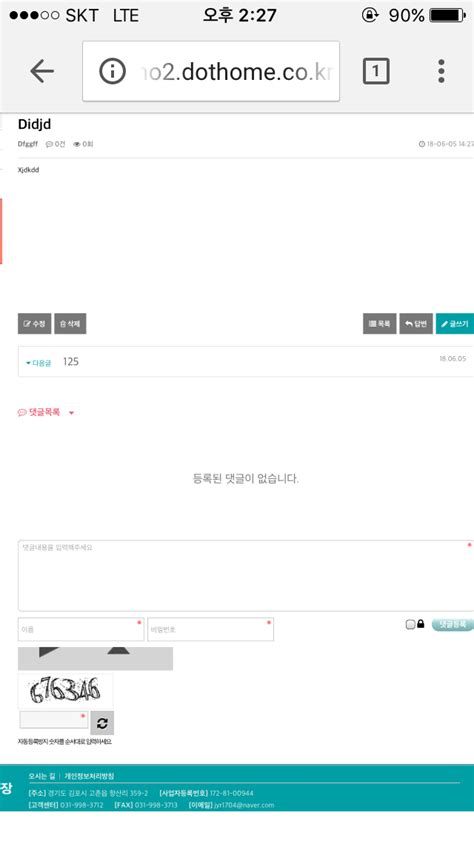The image size is (474, 841).
Task: Click the 답변 reply button
Action: [x=416, y=324]
